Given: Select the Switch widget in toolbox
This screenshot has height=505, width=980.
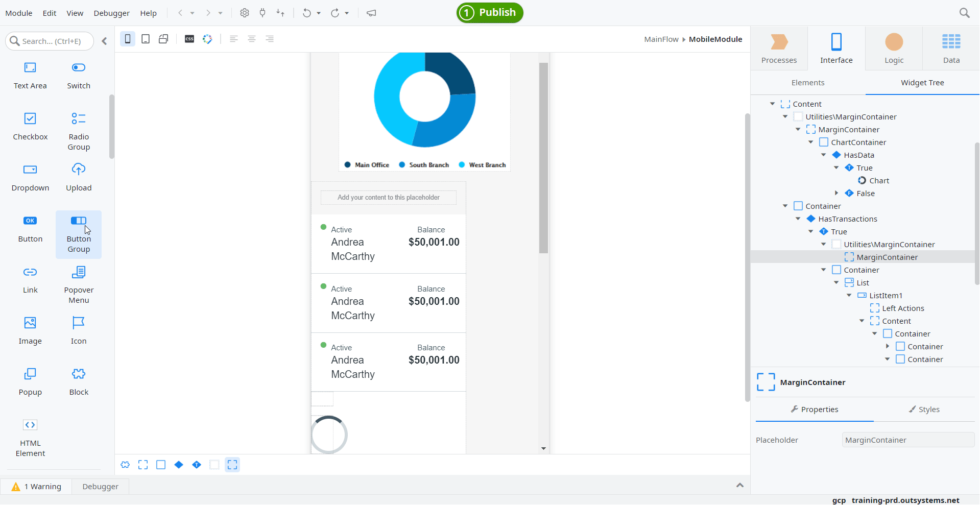Looking at the screenshot, I should click(x=79, y=76).
